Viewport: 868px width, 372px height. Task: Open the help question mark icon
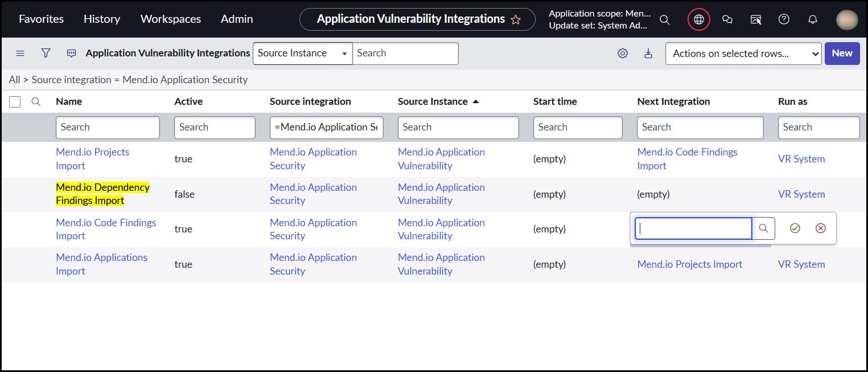point(784,19)
